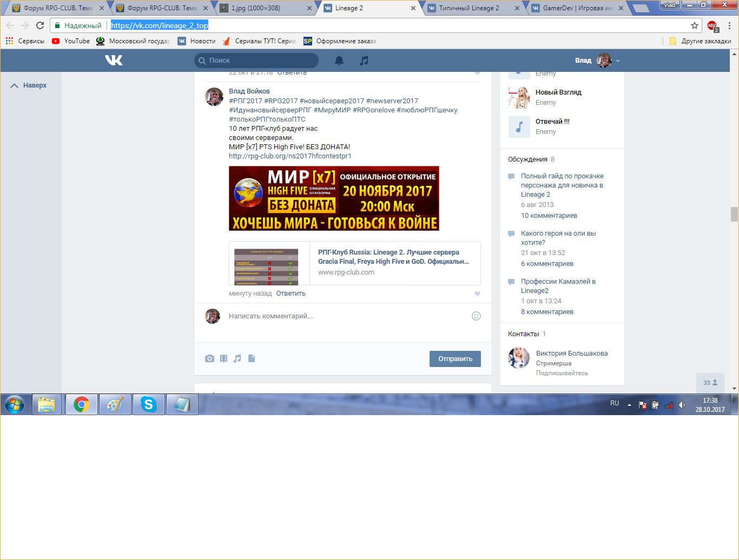
Task: Switch to the first Форум RPG-CLUB tab
Action: click(58, 8)
